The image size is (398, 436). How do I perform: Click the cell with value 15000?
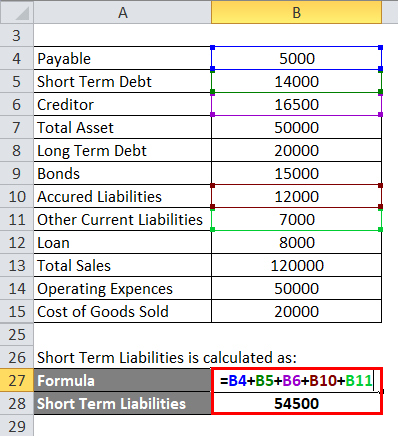(296, 173)
